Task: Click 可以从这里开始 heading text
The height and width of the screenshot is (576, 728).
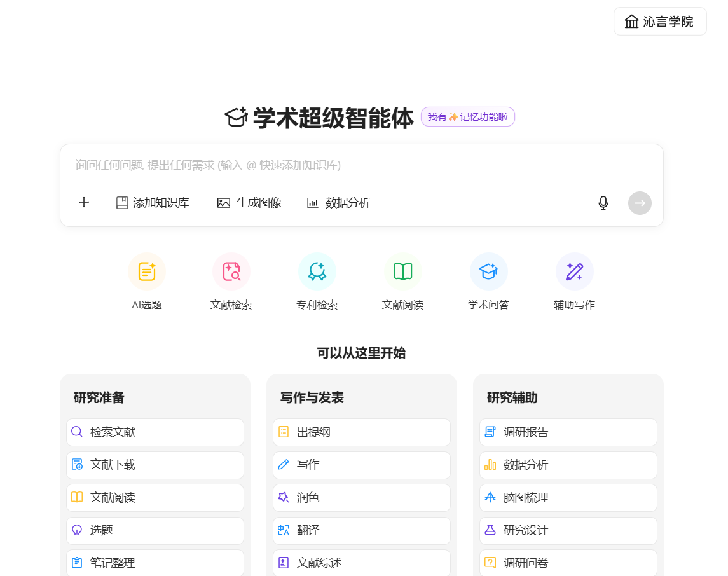Action: 361,353
